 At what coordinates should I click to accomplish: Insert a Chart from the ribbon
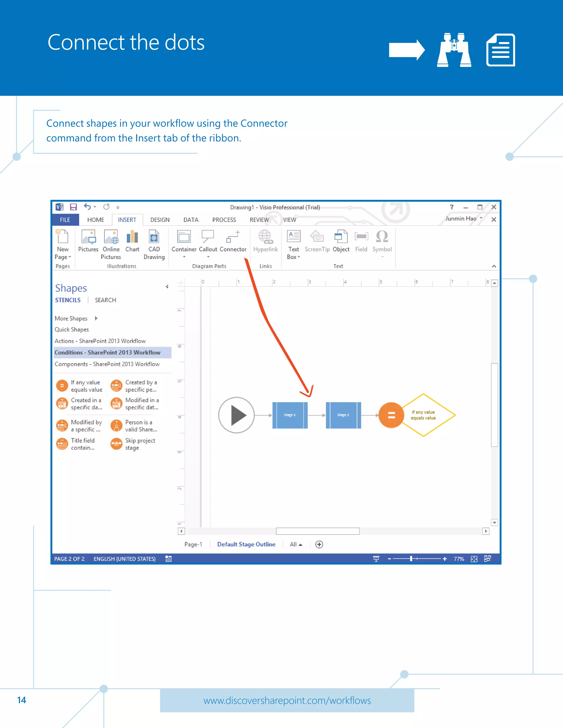pyautogui.click(x=133, y=236)
